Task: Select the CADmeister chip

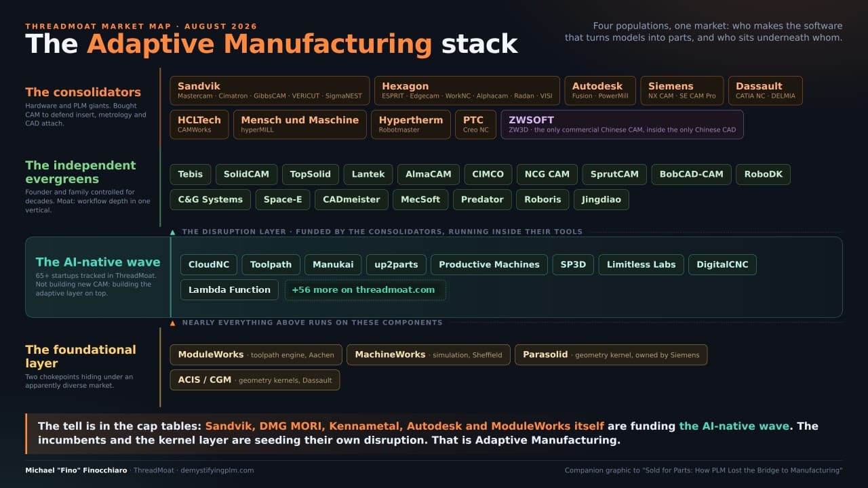Action: pos(352,199)
